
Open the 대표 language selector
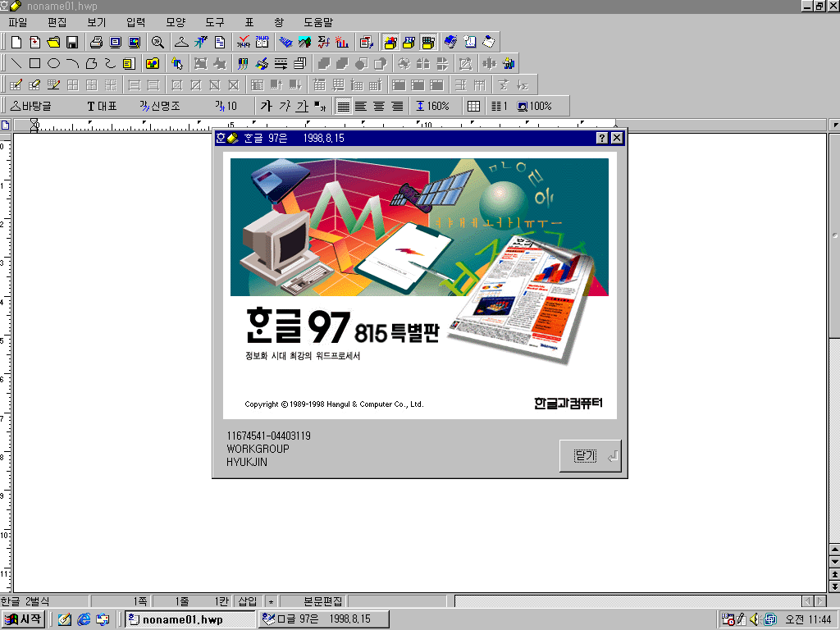pyautogui.click(x=102, y=106)
